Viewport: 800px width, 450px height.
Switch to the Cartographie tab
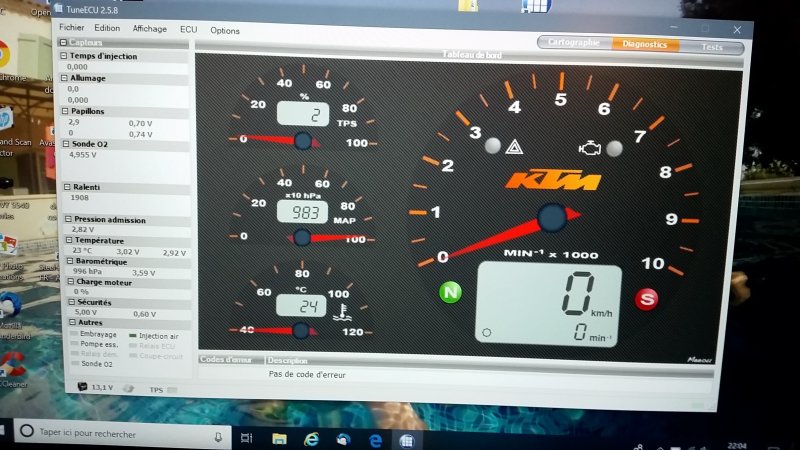[574, 42]
